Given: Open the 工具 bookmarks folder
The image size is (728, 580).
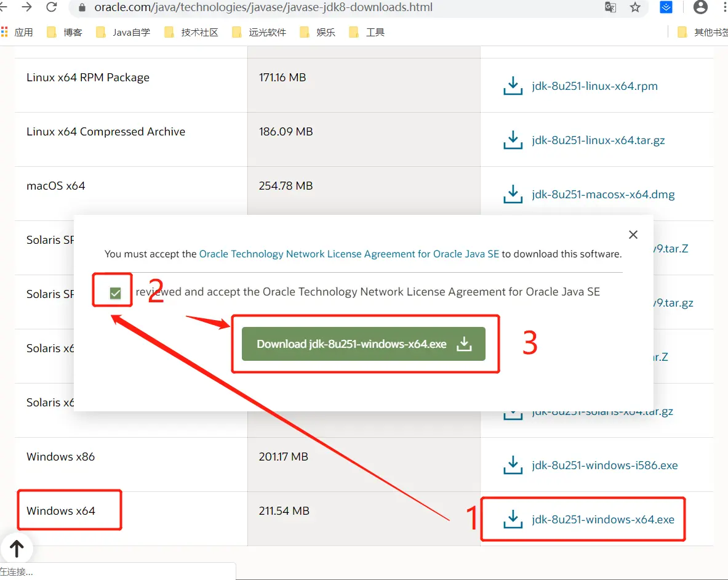Looking at the screenshot, I should (367, 32).
